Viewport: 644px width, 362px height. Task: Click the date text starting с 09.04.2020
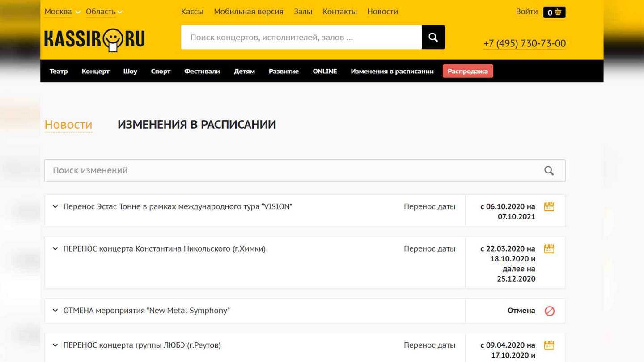click(508, 350)
